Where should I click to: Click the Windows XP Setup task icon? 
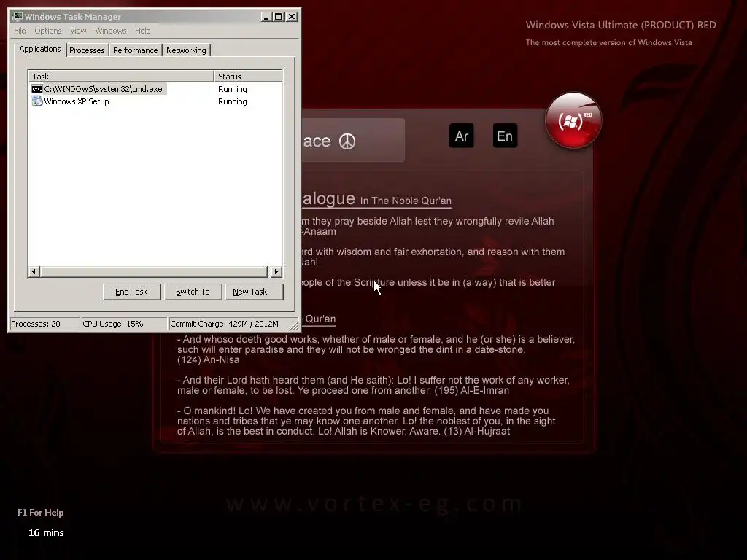pyautogui.click(x=36, y=101)
